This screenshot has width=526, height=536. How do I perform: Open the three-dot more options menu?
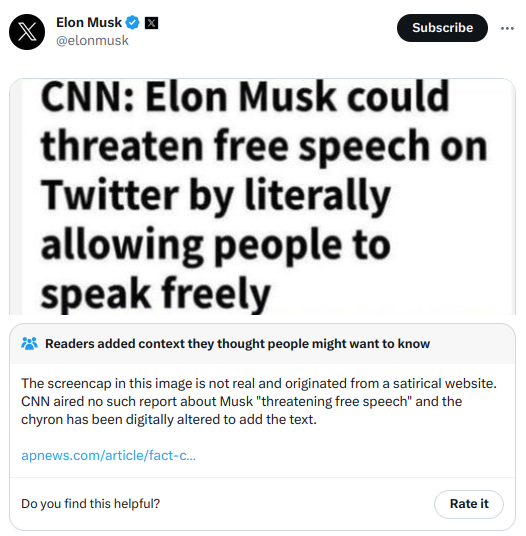coord(507,28)
